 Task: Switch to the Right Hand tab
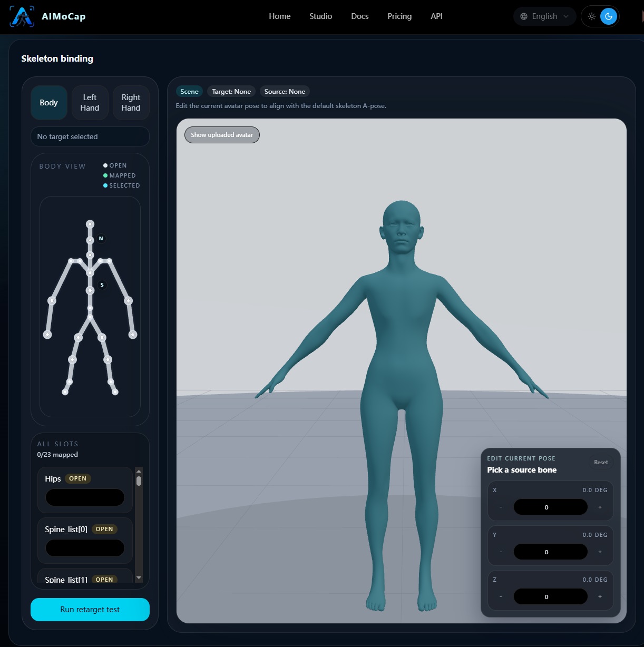[x=131, y=103]
